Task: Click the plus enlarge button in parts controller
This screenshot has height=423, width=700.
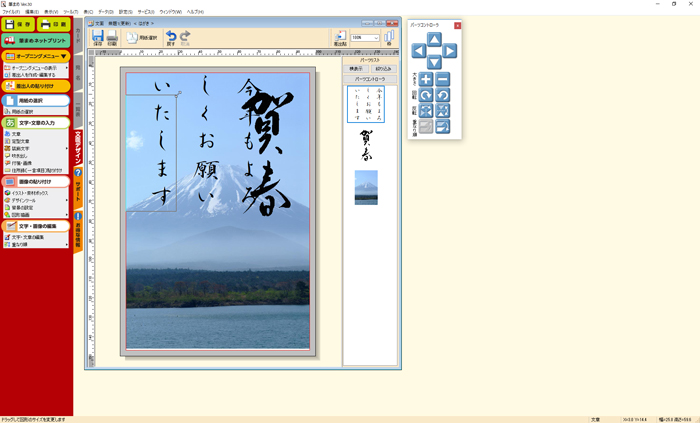Action: pos(426,79)
